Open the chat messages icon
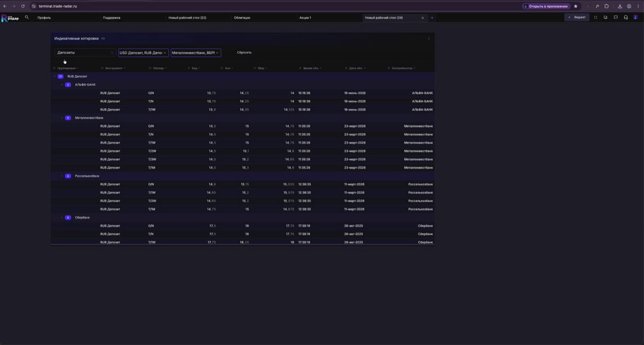The image size is (644, 345). coord(615,17)
